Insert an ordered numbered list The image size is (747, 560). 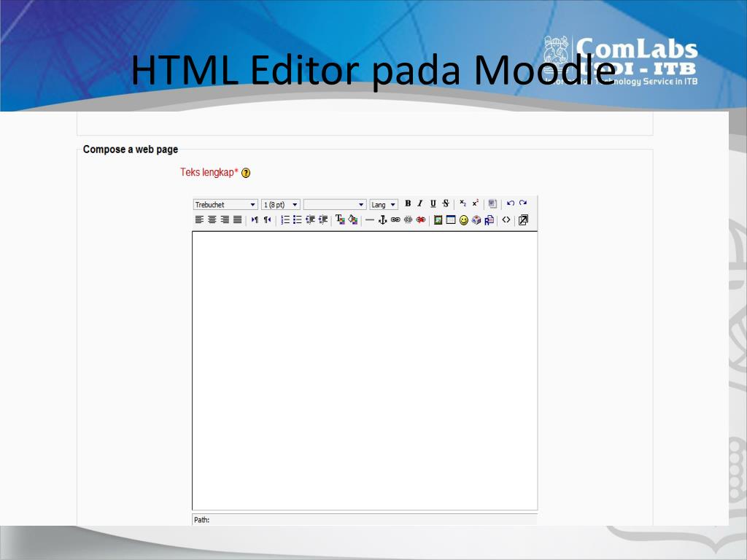(x=285, y=219)
